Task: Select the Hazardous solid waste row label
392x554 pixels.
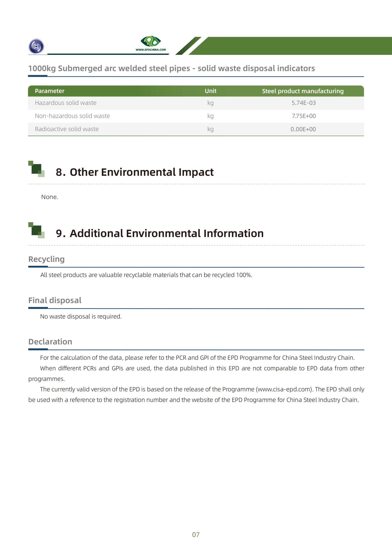Action: point(66,103)
